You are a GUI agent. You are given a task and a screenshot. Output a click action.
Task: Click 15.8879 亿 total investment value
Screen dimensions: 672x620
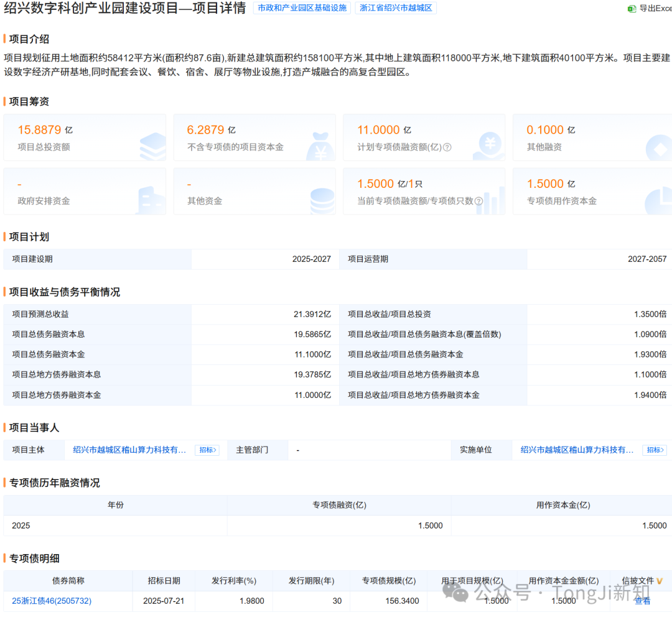(x=45, y=130)
